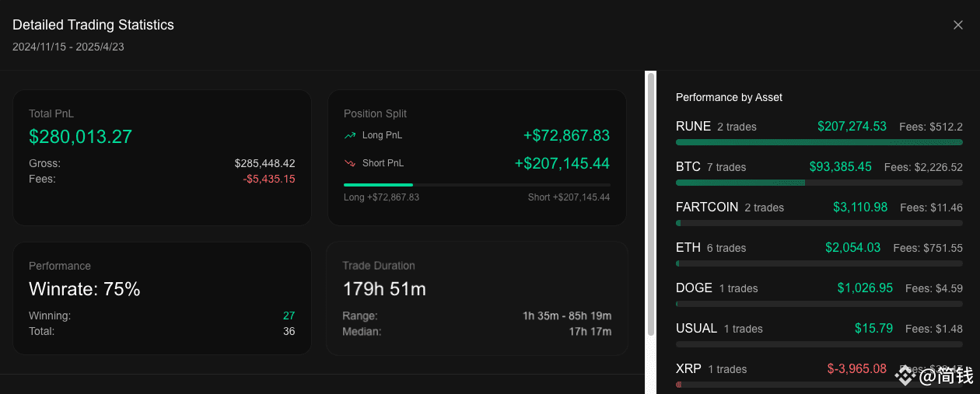Click the date range 2024/11/15 - 2025/4/23
Screen dimensions: 980x394
click(68, 47)
